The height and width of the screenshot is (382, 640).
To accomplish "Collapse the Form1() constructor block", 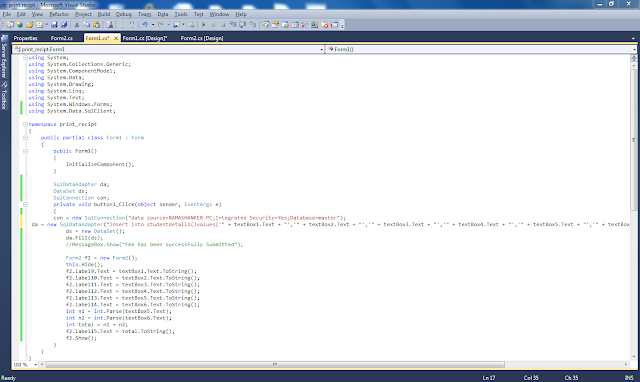I will (25, 151).
